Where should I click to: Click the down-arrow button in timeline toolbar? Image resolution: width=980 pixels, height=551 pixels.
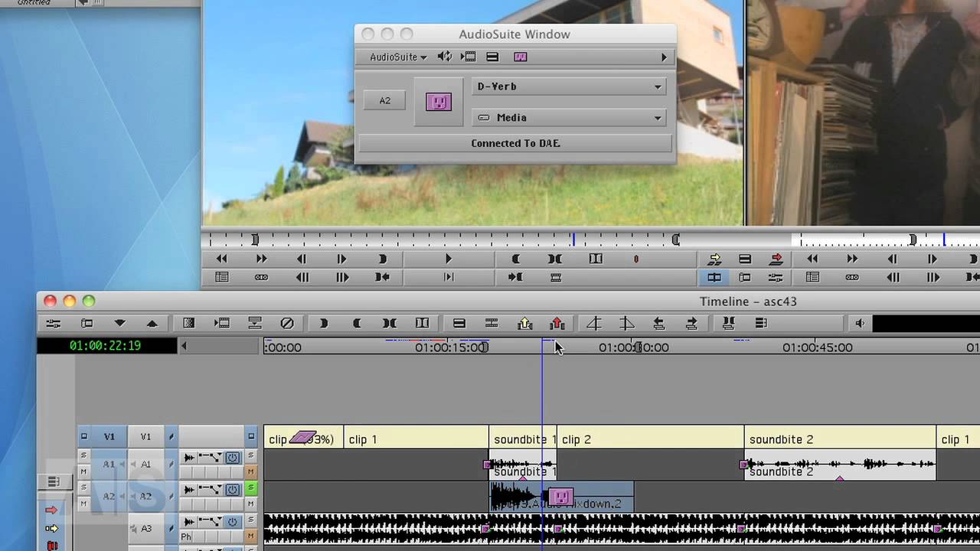coord(119,324)
